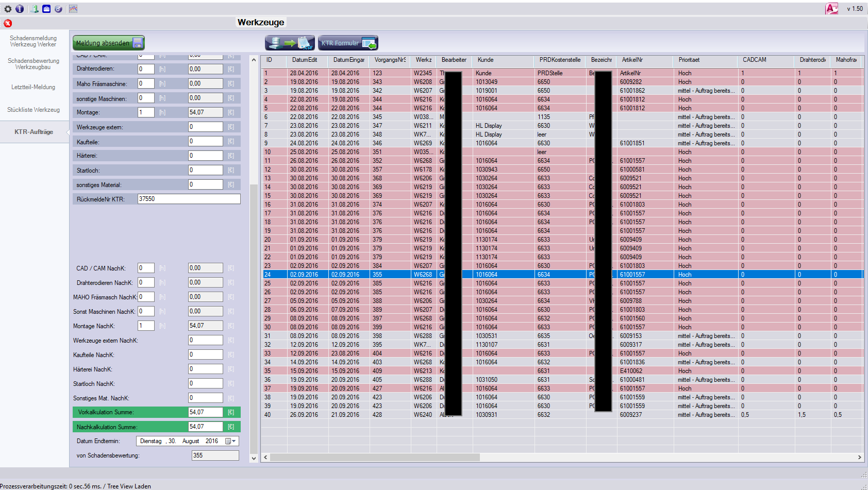Image resolution: width=868 pixels, height=490 pixels.
Task: Open the KTR Formular
Action: (x=348, y=43)
